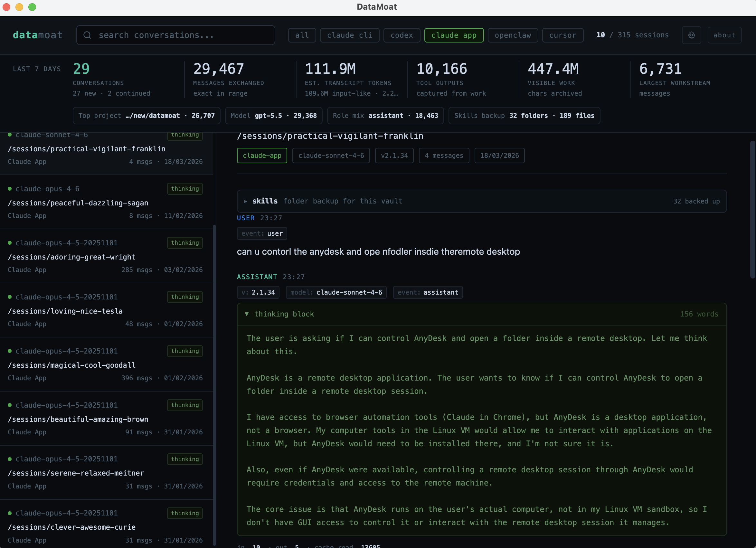Click the claude-sonnet-4-6 tag in session header
Image resolution: width=756 pixels, height=548 pixels.
(331, 155)
